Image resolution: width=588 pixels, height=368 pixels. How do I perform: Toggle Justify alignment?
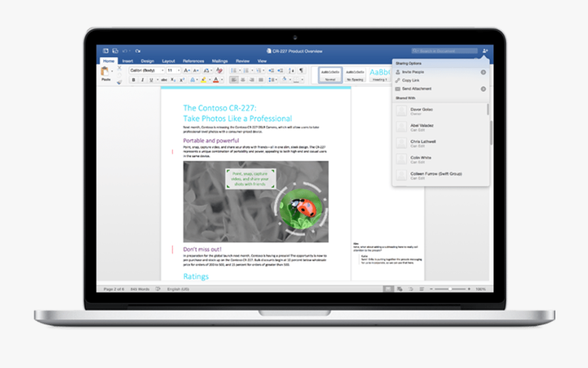[261, 80]
